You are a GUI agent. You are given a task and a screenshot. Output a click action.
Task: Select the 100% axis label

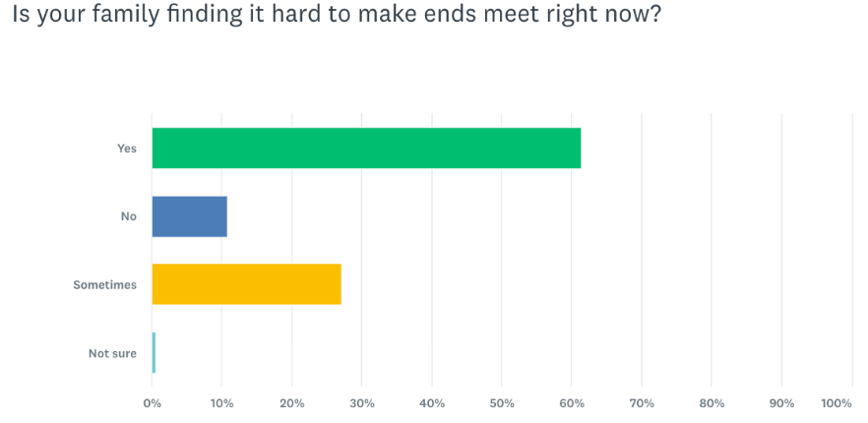837,403
